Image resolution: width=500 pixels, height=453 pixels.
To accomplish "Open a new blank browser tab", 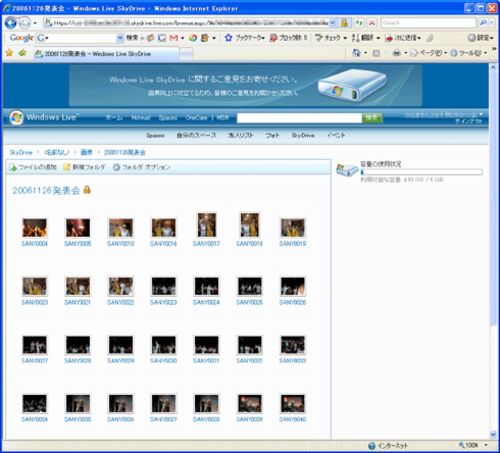I will pyautogui.click(x=186, y=54).
